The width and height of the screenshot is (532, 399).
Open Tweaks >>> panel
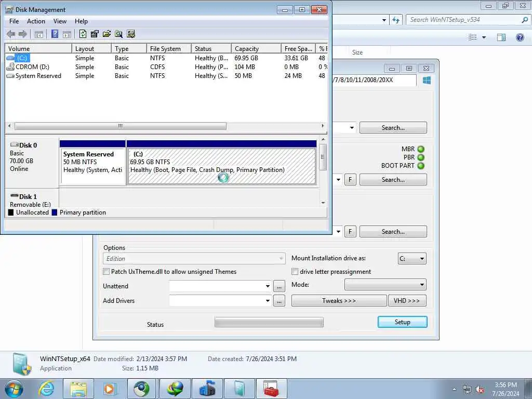339,301
